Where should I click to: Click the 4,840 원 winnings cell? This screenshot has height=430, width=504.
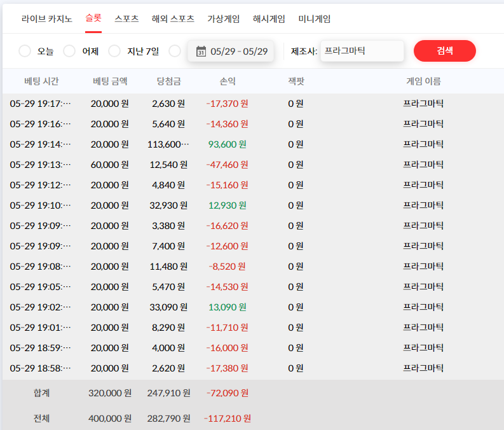click(168, 185)
